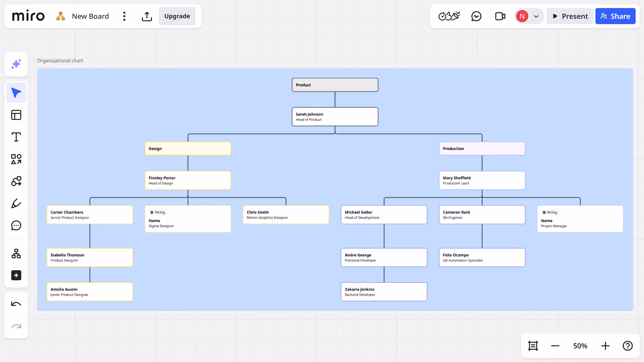Image resolution: width=644 pixels, height=362 pixels.
Task: Open the org chart tool in sidebar
Action: pyautogui.click(x=16, y=253)
